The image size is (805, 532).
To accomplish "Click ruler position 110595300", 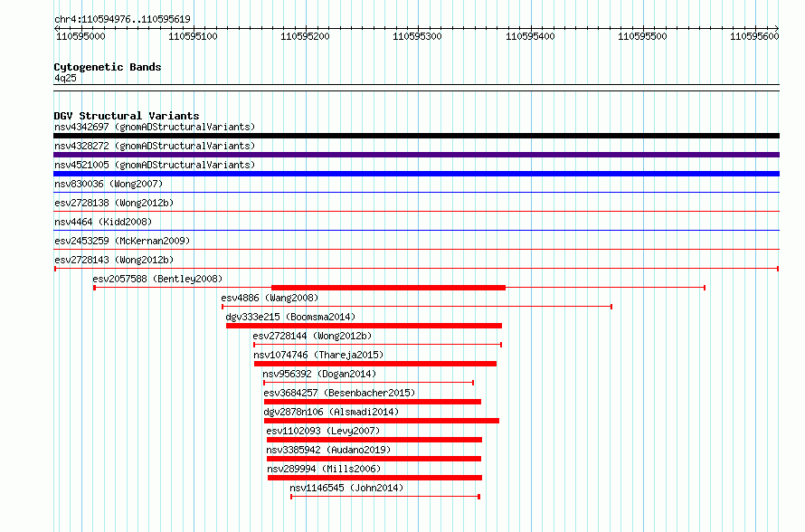I will 417,36.
